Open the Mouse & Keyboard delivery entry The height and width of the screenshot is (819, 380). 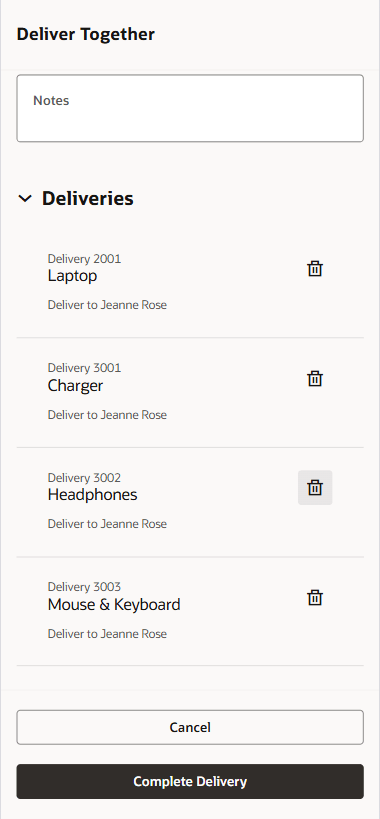pos(190,611)
